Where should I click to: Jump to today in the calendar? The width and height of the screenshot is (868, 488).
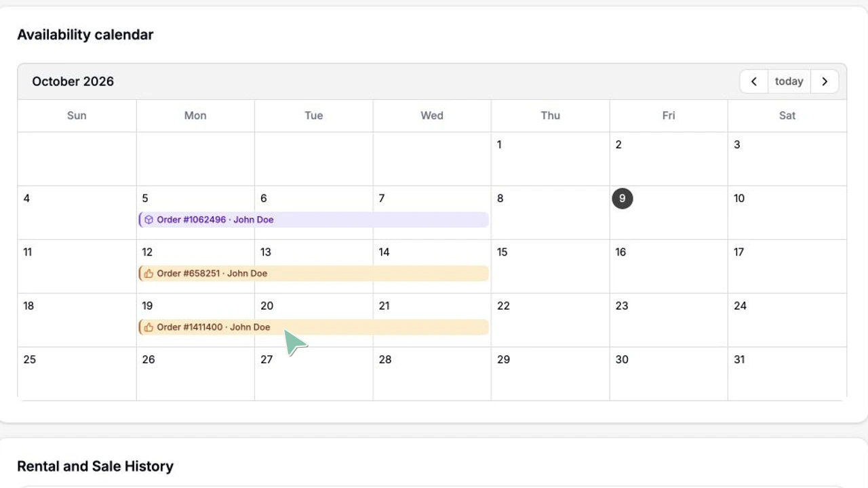pyautogui.click(x=789, y=81)
